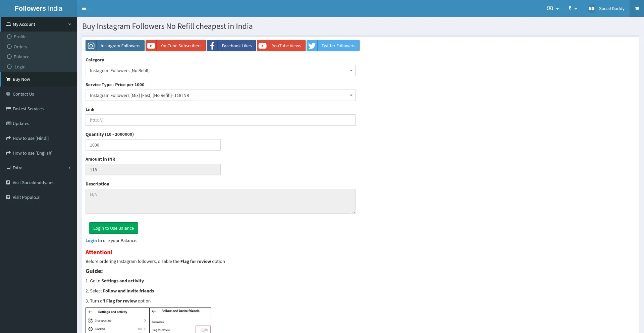Open the money payment dropdown in header
The image size is (644, 333).
point(552,8)
